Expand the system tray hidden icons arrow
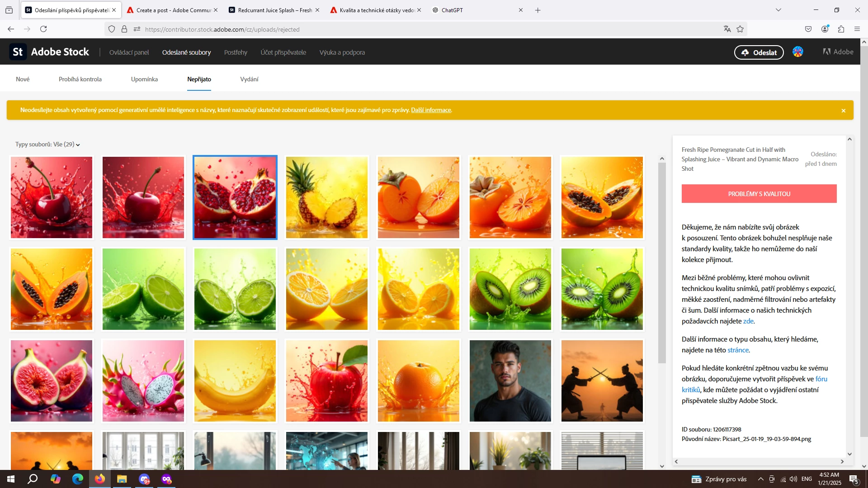The image size is (868, 488). [760, 479]
